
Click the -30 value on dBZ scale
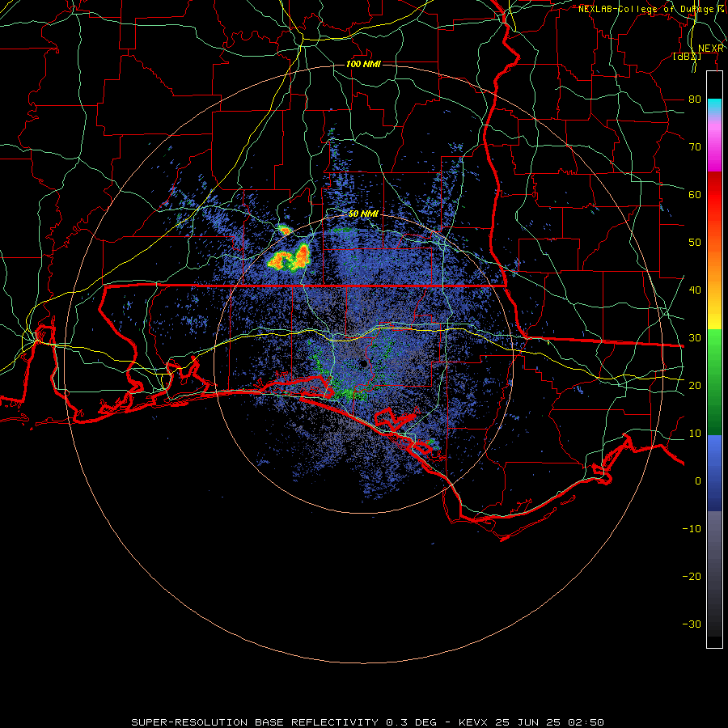(692, 624)
